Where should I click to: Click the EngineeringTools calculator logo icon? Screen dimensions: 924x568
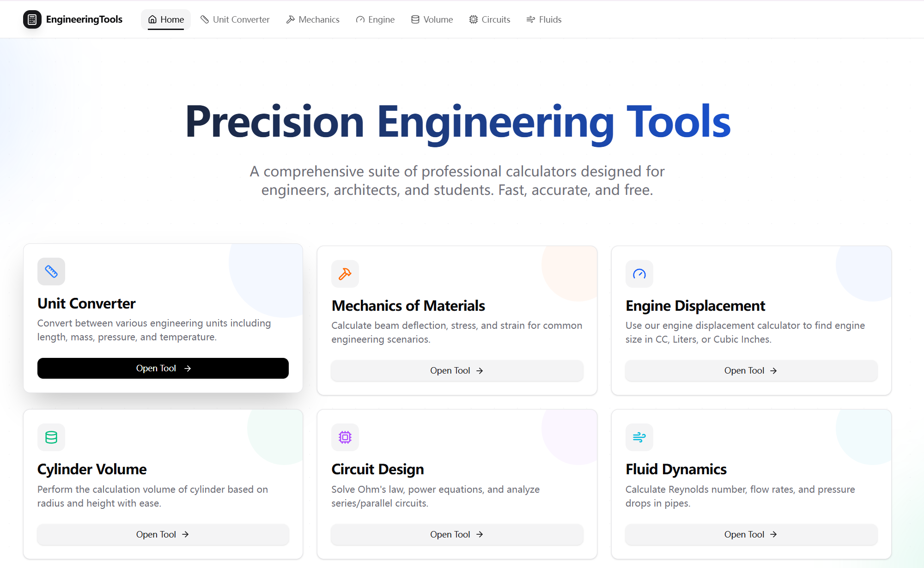[31, 19]
